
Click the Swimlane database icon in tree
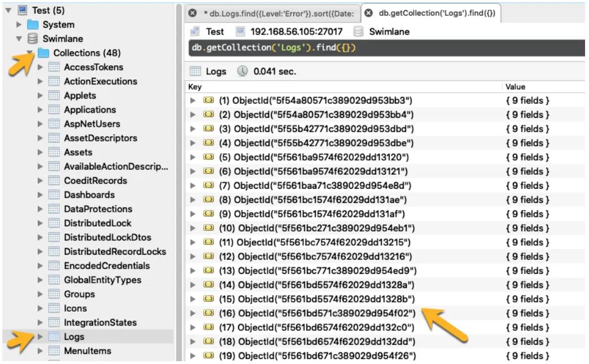(x=33, y=39)
